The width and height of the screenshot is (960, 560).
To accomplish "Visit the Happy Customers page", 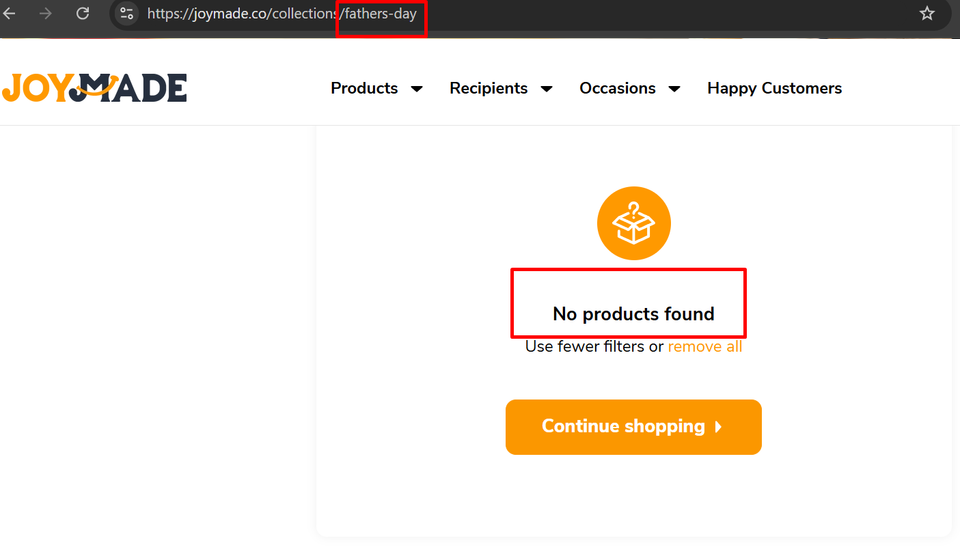I will point(774,88).
